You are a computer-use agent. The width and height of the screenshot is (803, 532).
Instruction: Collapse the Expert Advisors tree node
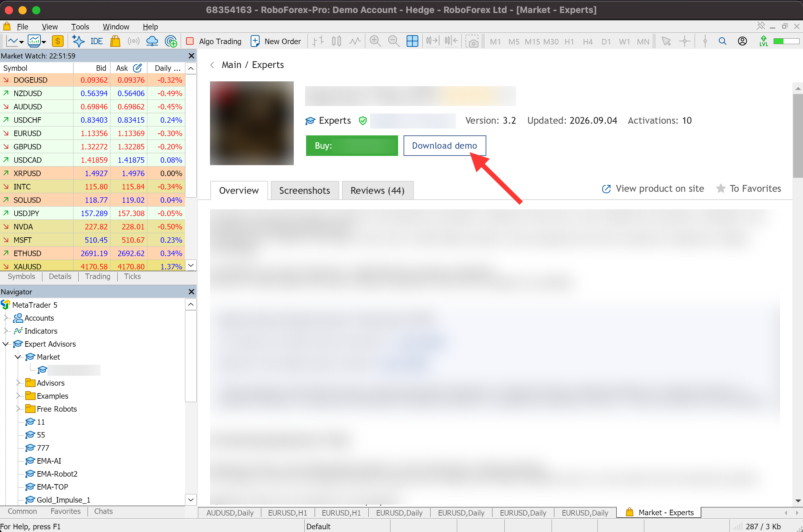click(x=5, y=344)
